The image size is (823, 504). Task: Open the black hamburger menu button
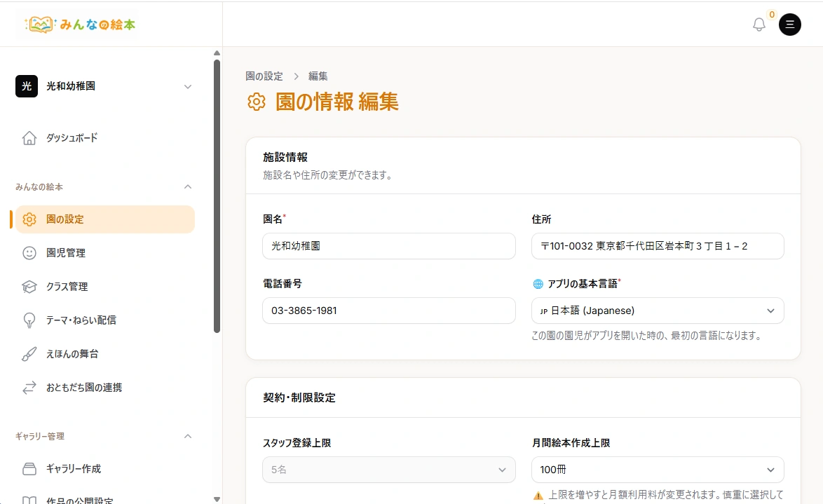[x=789, y=24]
